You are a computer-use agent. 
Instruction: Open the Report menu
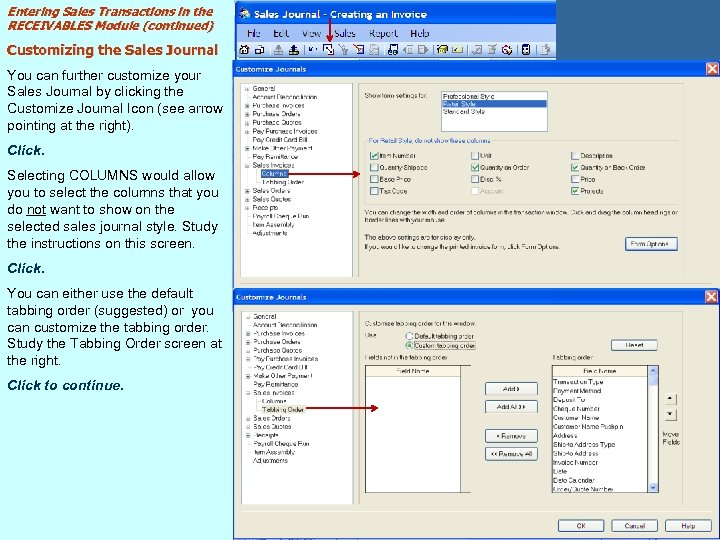pyautogui.click(x=383, y=33)
